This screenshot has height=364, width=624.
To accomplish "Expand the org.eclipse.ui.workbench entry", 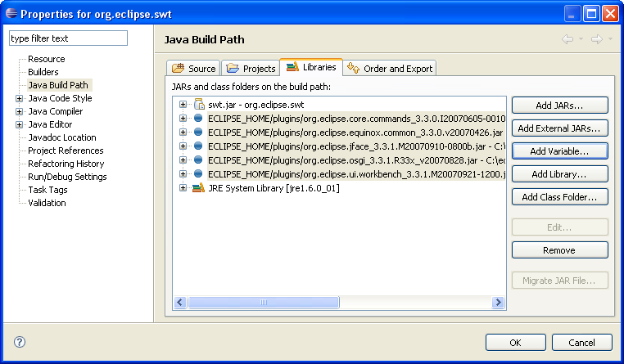I will click(183, 173).
